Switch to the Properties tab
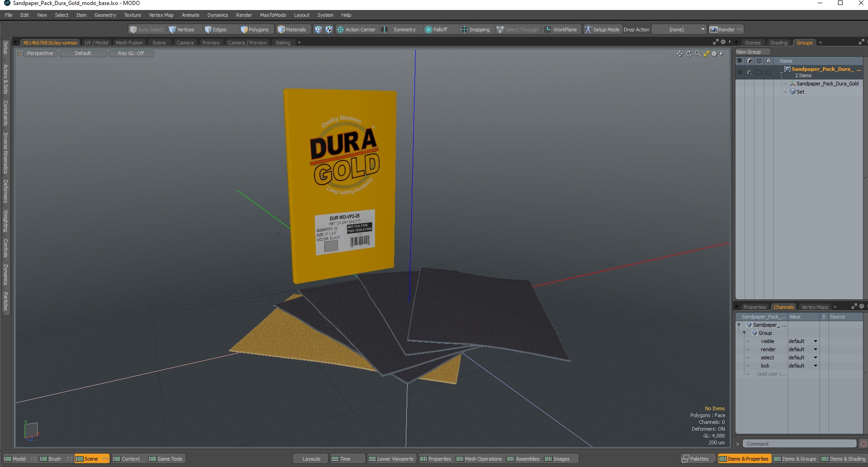 [755, 307]
